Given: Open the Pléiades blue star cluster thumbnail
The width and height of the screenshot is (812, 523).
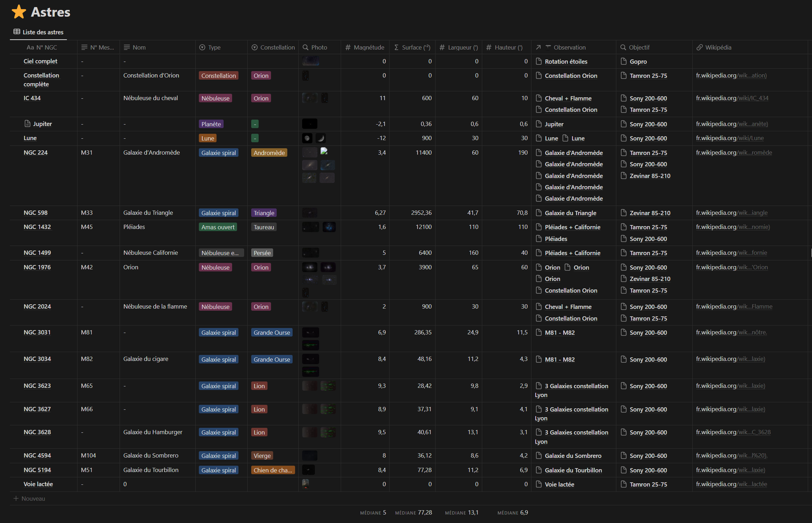Looking at the screenshot, I should pos(329,227).
